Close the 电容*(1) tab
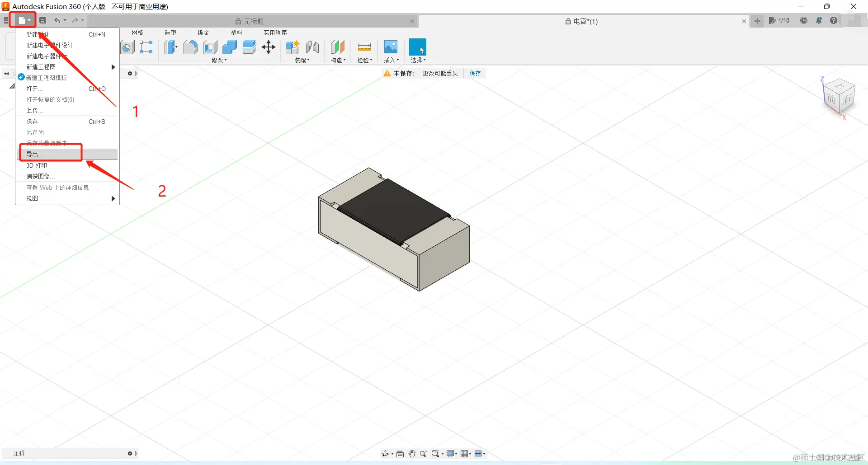This screenshot has width=868, height=465. pyautogui.click(x=744, y=21)
